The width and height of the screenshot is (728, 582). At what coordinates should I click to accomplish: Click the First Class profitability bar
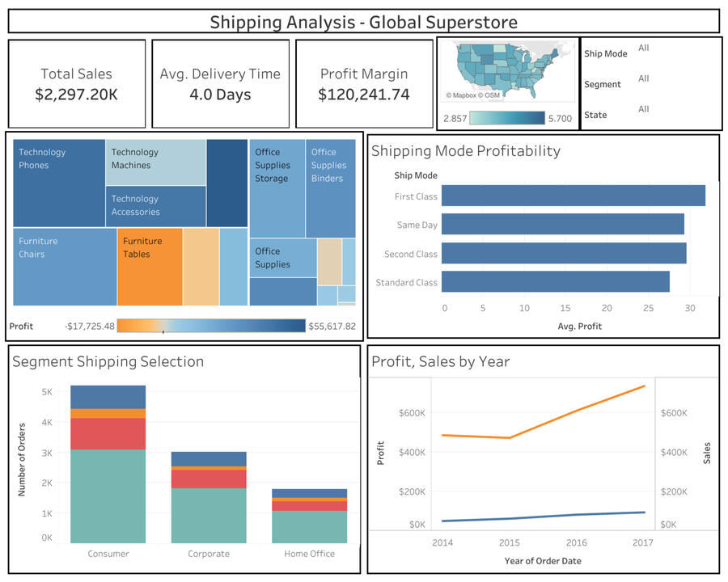573,196
